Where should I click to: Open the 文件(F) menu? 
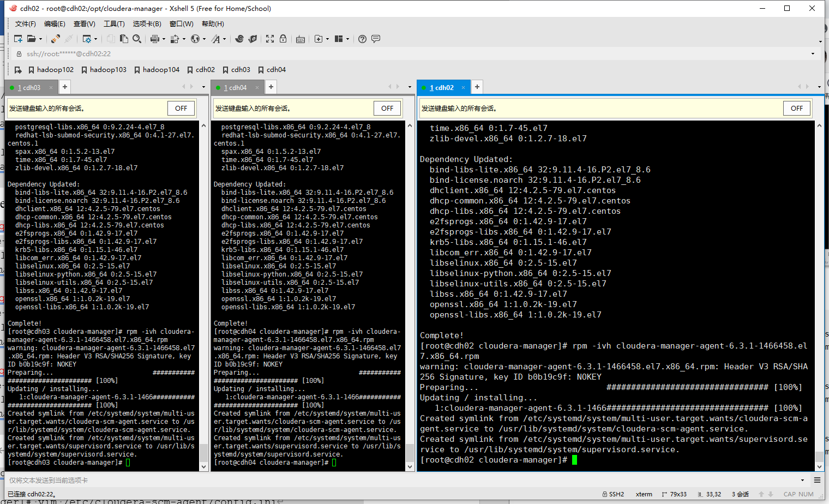tap(26, 24)
